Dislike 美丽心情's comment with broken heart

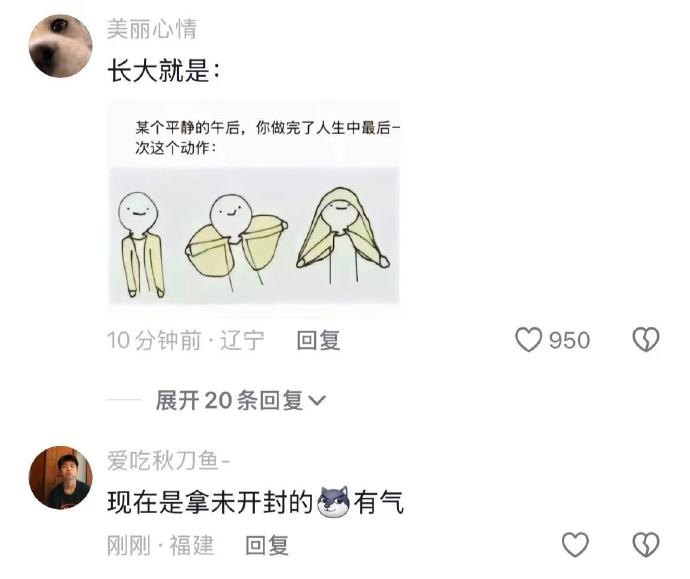(x=646, y=340)
